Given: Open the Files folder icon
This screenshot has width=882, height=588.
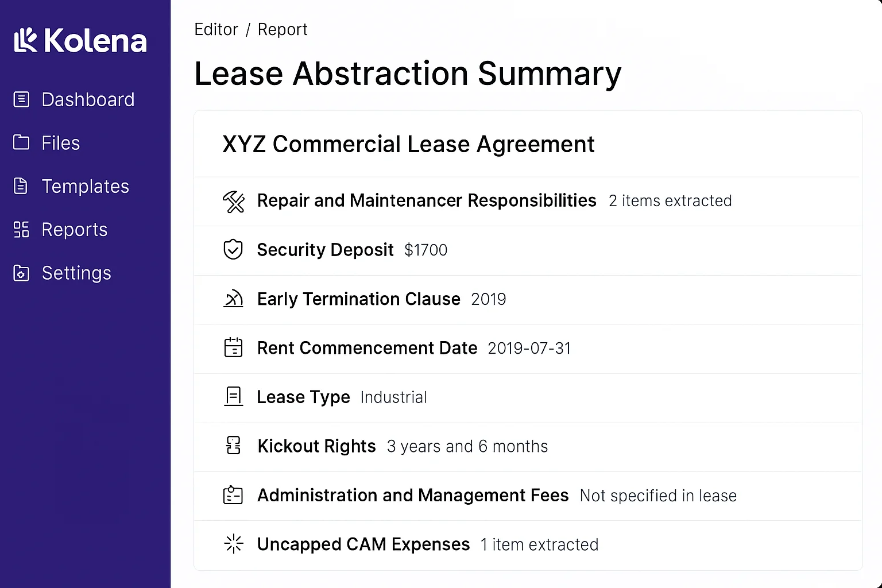Looking at the screenshot, I should point(21,142).
